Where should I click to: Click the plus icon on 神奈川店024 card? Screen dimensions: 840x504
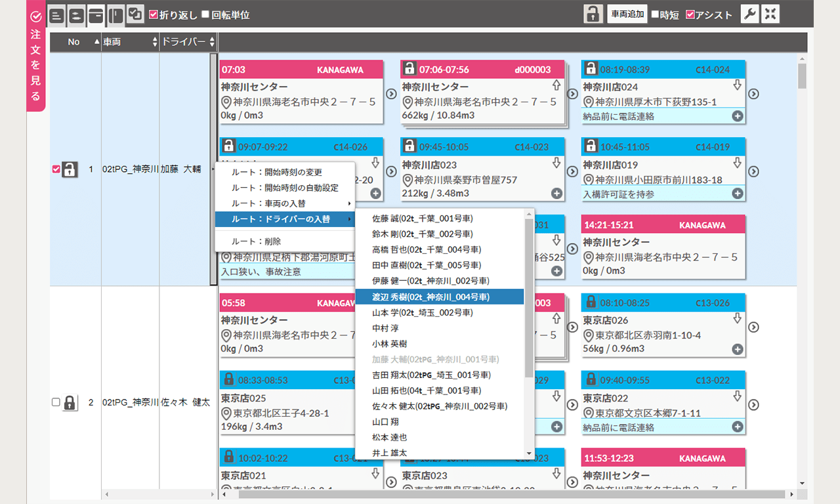pyautogui.click(x=738, y=116)
